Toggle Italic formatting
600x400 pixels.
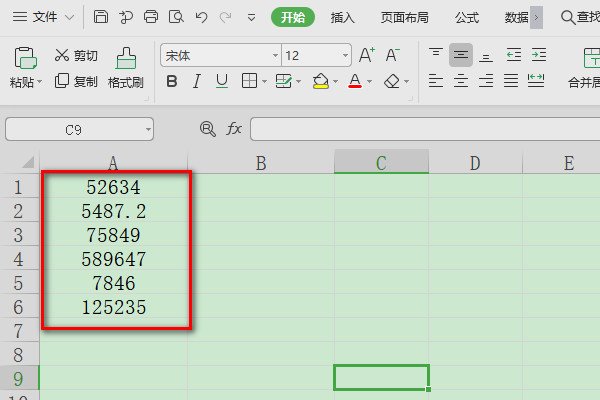(x=197, y=81)
